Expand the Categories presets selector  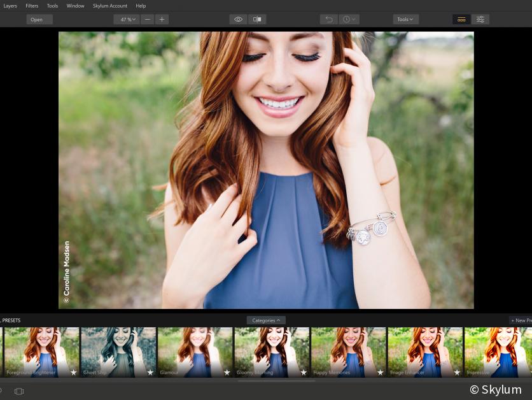pos(266,320)
